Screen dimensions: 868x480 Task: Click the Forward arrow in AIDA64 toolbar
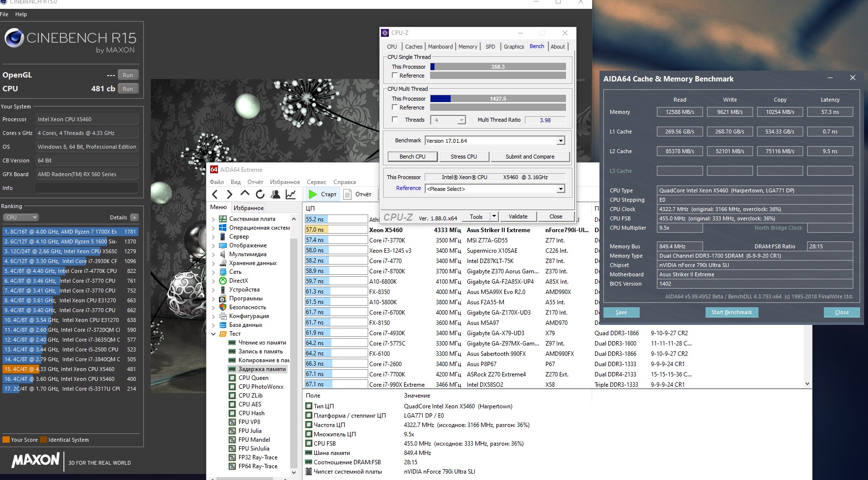(x=229, y=194)
